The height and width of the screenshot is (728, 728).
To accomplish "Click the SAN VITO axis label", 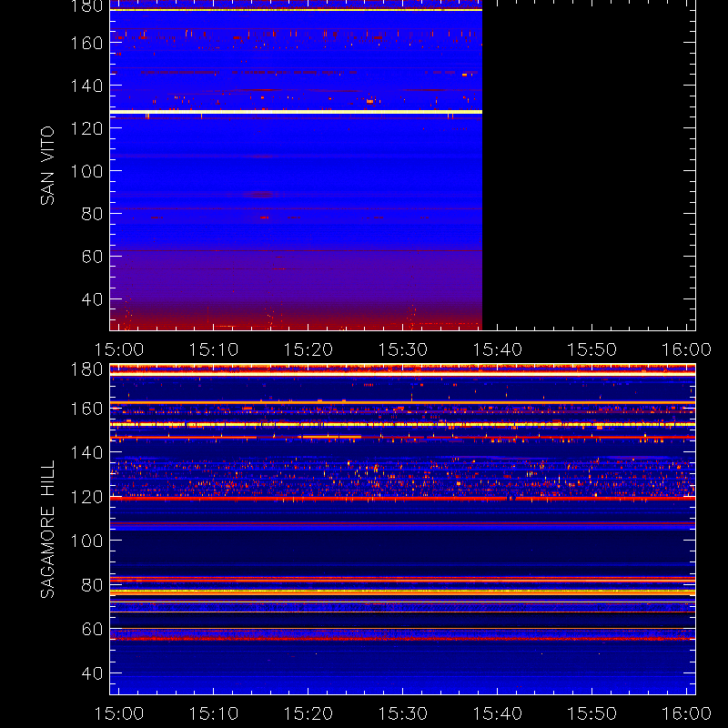I will pyautogui.click(x=47, y=166).
